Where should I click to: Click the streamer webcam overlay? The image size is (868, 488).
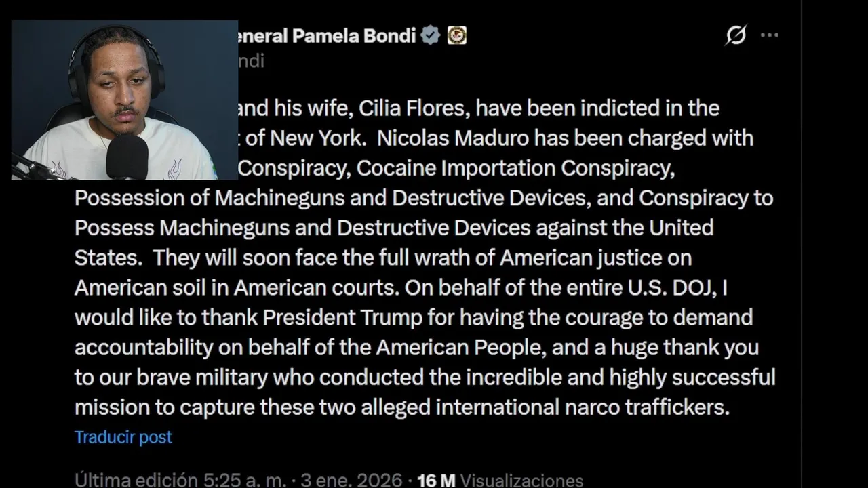[x=124, y=100]
